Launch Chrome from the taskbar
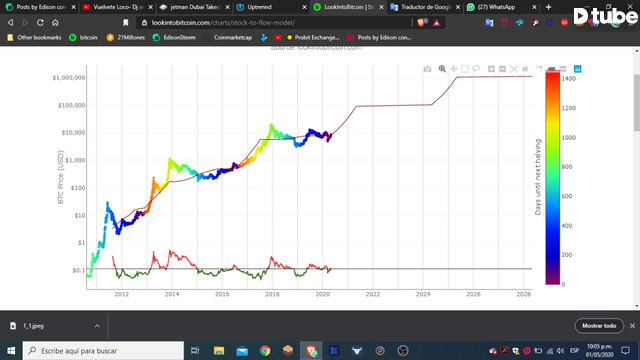 tap(265, 351)
